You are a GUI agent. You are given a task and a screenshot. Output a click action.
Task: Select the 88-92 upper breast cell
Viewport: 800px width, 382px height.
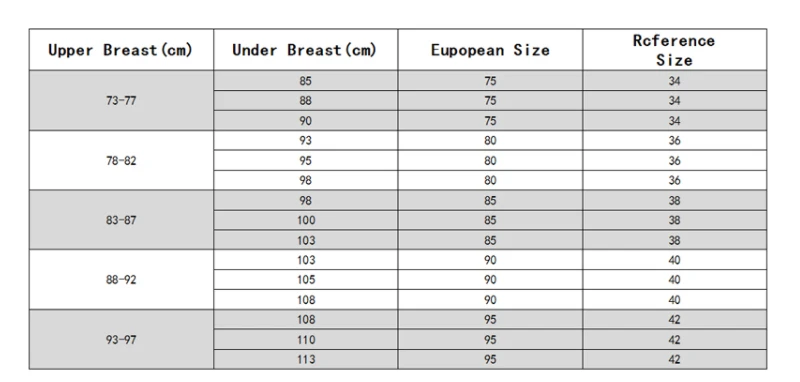click(121, 280)
